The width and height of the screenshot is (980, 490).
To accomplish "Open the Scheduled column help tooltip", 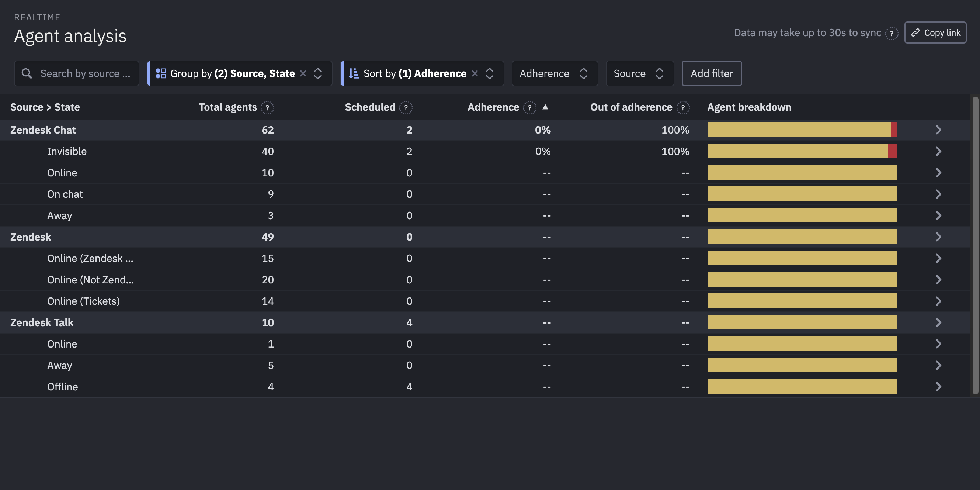I will [x=406, y=108].
